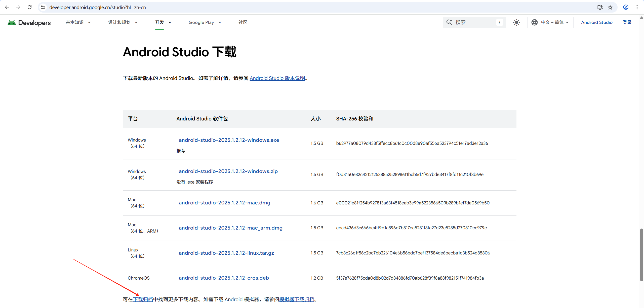Click the Android Studio 软件包 column header
This screenshot has height=308, width=644.
pyautogui.click(x=202, y=119)
